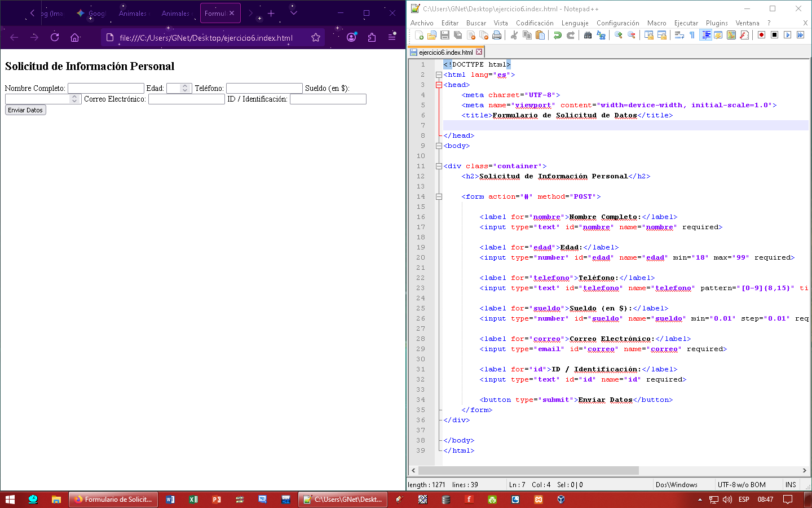Collapse the head tag fold marker
The image size is (812, 508).
click(439, 85)
